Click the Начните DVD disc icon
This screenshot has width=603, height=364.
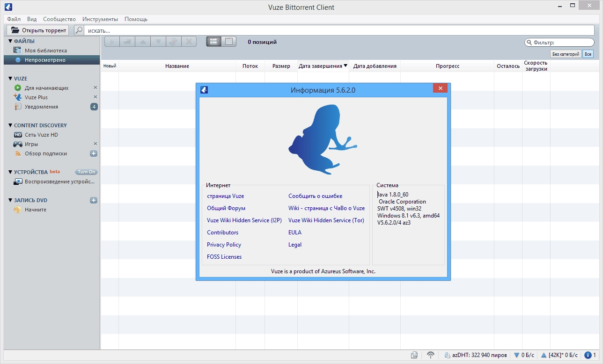[18, 210]
